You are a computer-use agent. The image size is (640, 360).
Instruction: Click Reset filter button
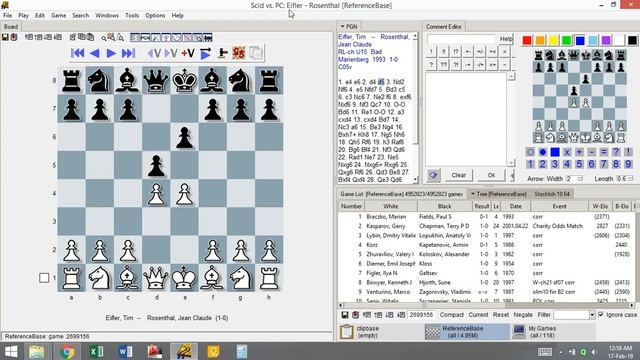click(500, 315)
